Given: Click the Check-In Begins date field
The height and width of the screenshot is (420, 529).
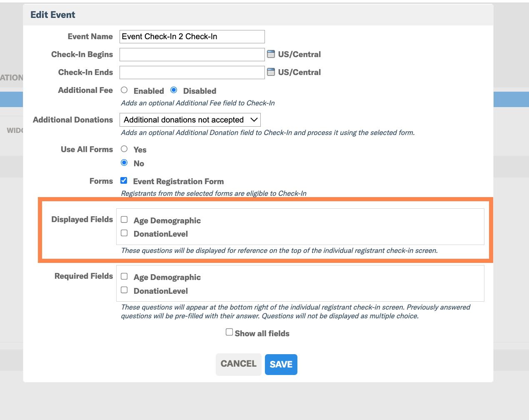Looking at the screenshot, I should (192, 55).
